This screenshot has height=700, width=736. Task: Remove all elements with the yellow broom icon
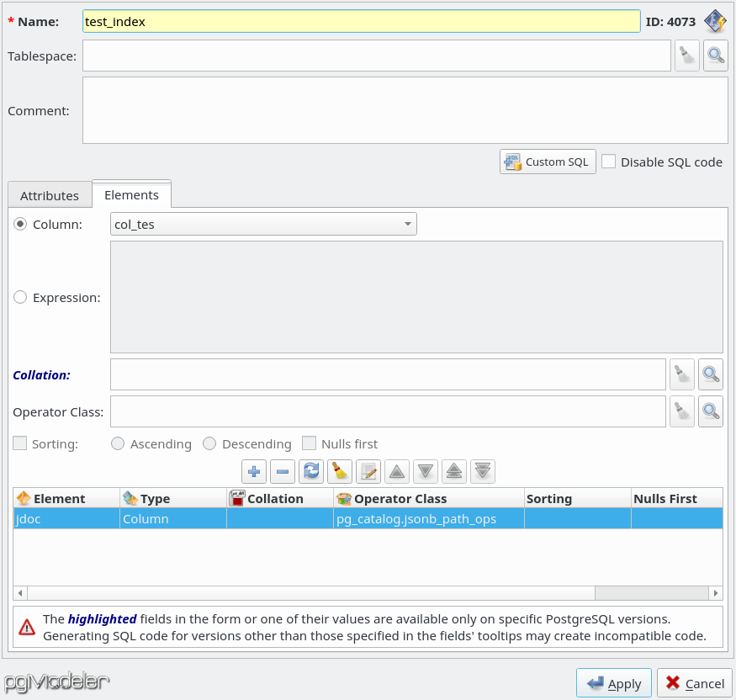click(340, 471)
